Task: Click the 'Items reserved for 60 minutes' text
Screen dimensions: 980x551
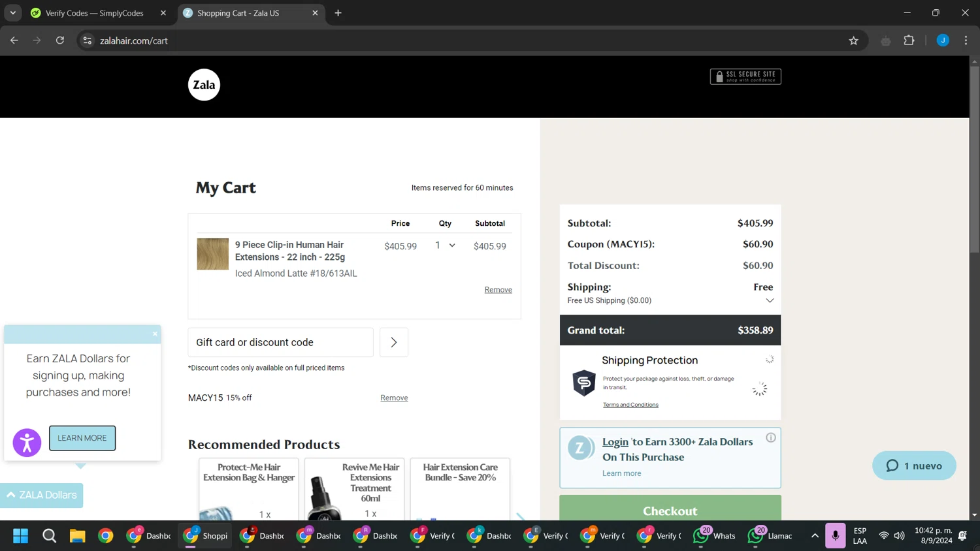Action: tap(463, 188)
